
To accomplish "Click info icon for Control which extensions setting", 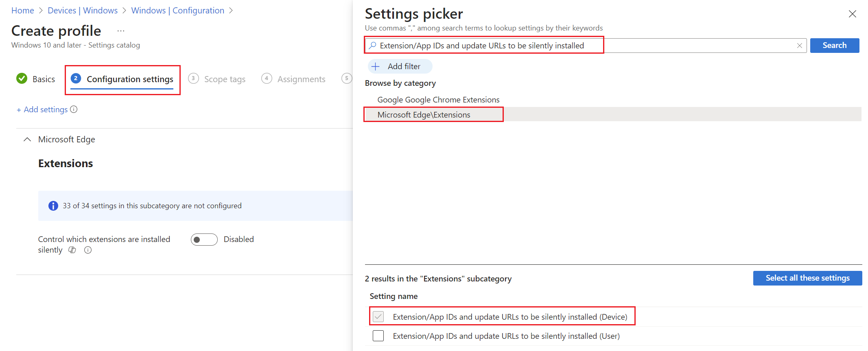I will click(88, 250).
